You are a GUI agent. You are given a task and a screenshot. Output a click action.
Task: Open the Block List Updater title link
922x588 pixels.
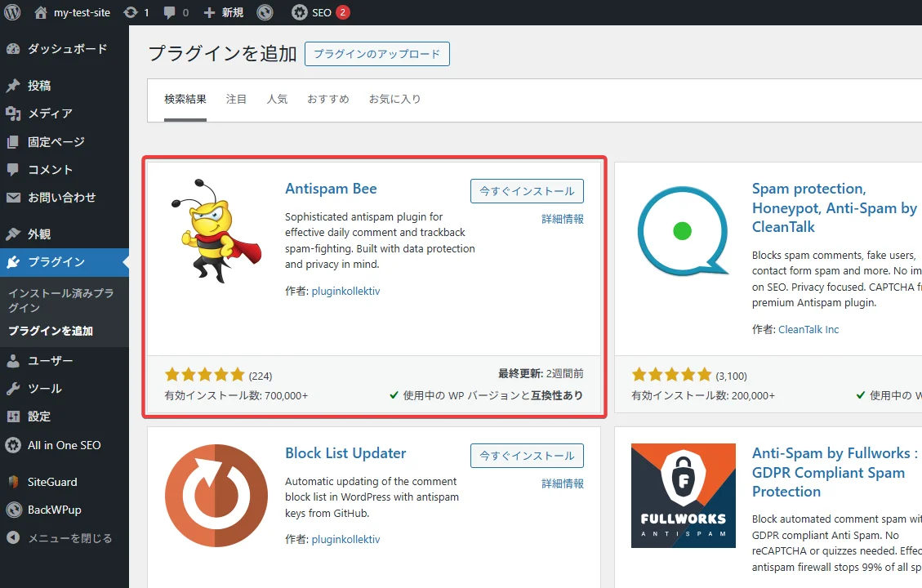tap(345, 453)
